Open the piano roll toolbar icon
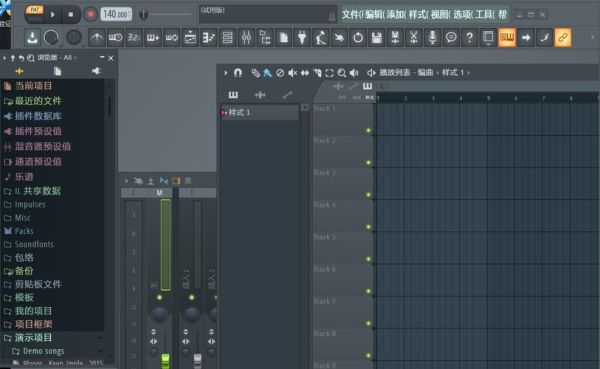This screenshot has height=369, width=600. 209,38
